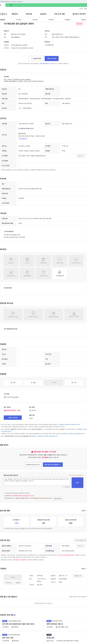Click 관심정보 등록 heart button
Image resolution: width=87 pixels, height=644 pixels.
pyautogui.click(x=36, y=59)
